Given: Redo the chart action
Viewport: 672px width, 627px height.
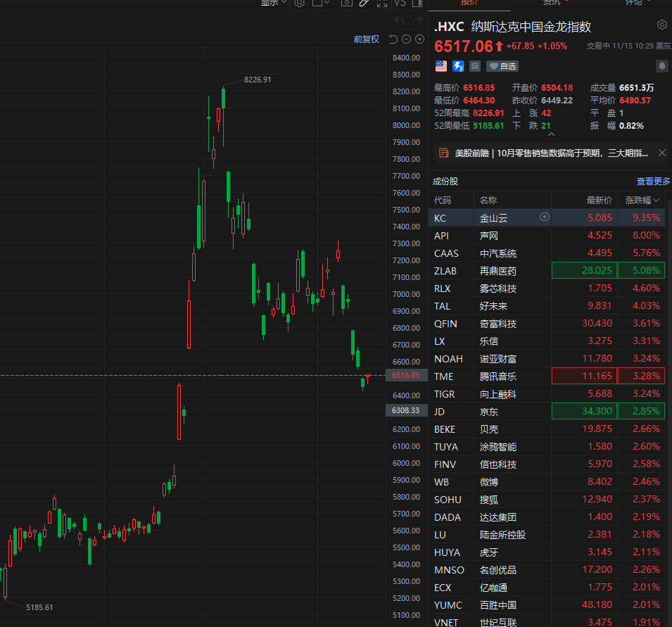Looking at the screenshot, I should tap(417, 20).
